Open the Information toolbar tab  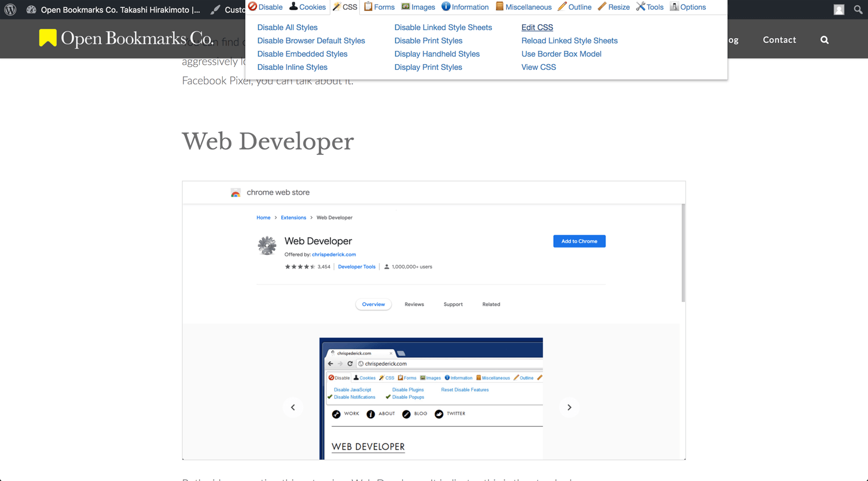(465, 7)
